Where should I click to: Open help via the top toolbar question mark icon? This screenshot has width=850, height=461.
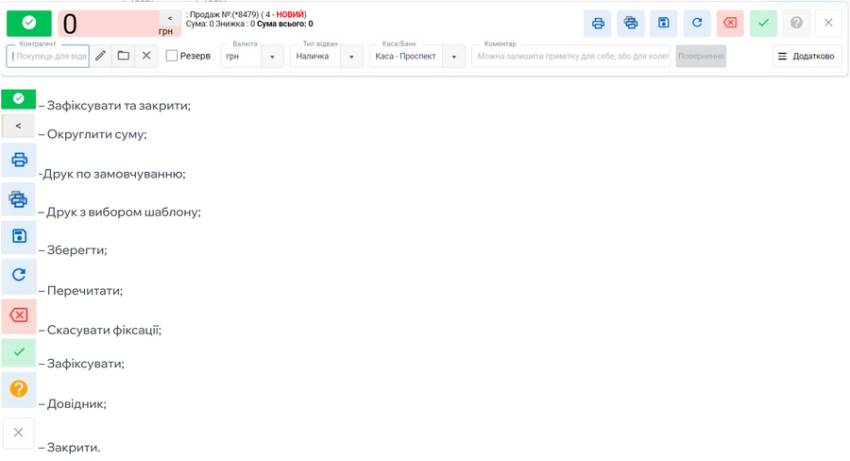796,23
